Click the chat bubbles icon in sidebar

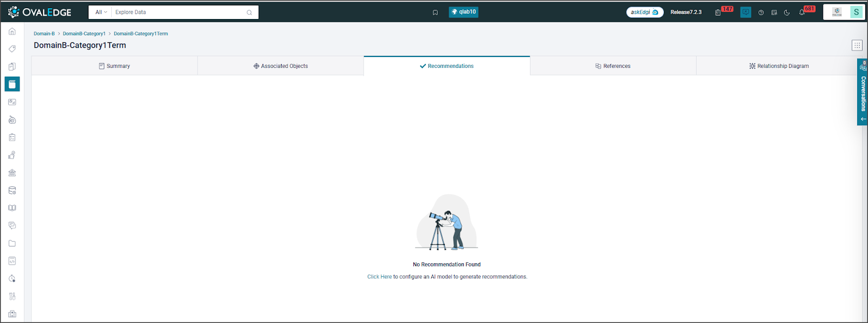click(12, 226)
